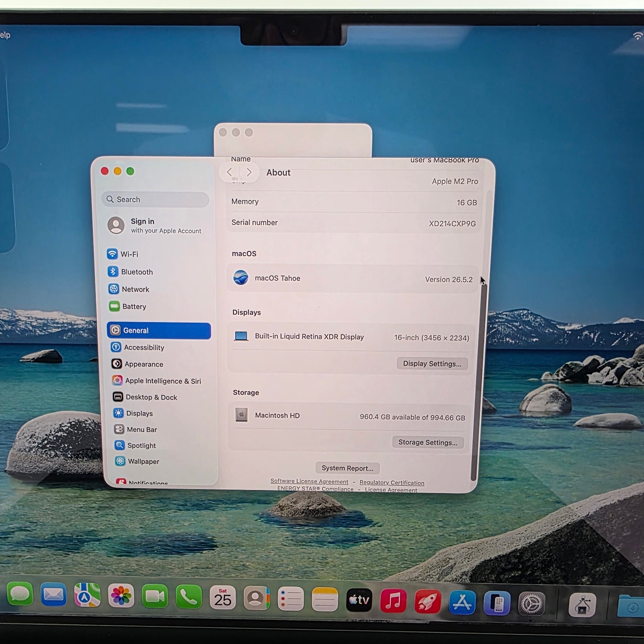Click the Display Settings button

(x=432, y=364)
